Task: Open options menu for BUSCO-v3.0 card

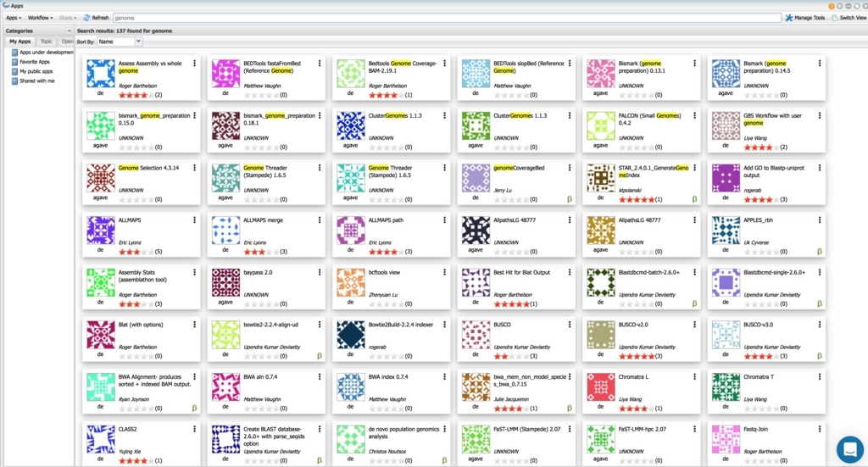Action: tap(820, 325)
